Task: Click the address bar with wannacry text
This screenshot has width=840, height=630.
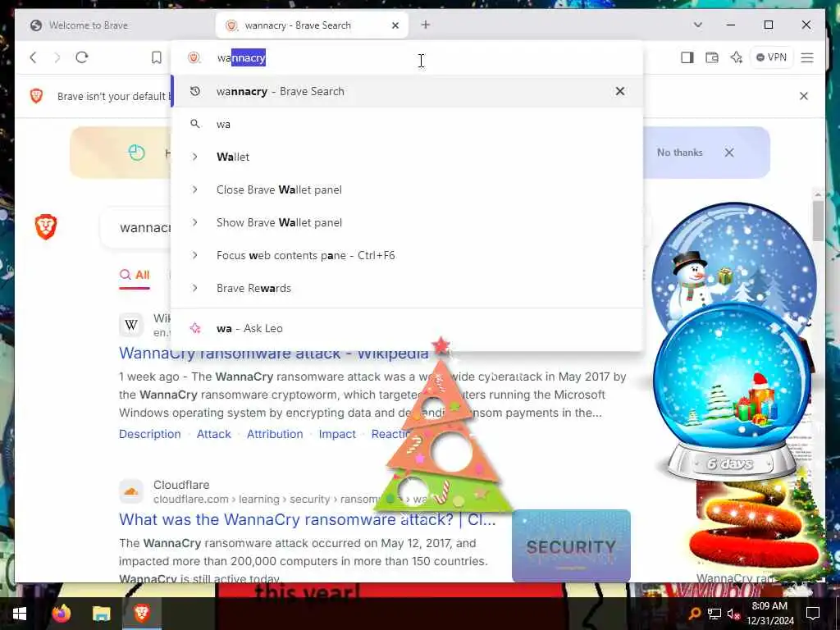Action: (407, 58)
